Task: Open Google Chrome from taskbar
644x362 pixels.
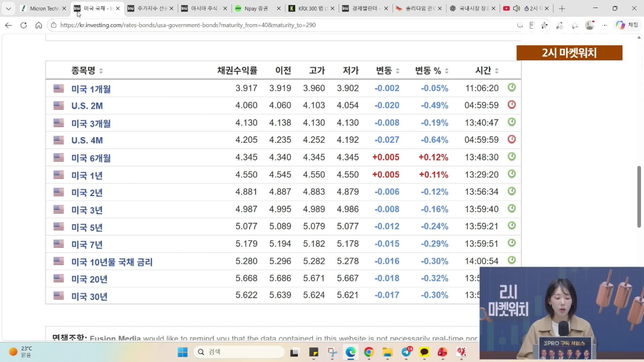Action: coord(369,352)
